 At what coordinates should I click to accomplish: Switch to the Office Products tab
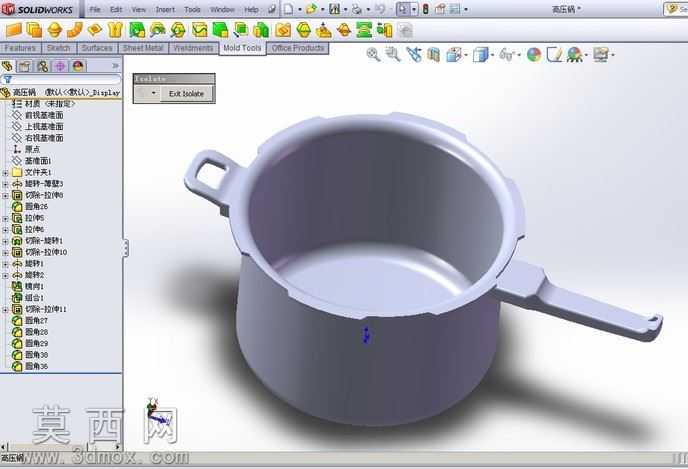coord(298,48)
